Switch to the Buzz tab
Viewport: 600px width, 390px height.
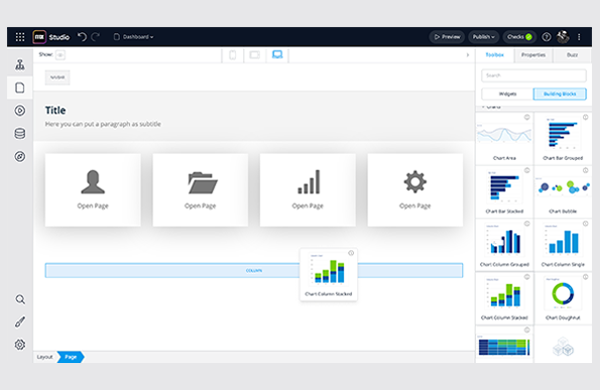coord(572,55)
